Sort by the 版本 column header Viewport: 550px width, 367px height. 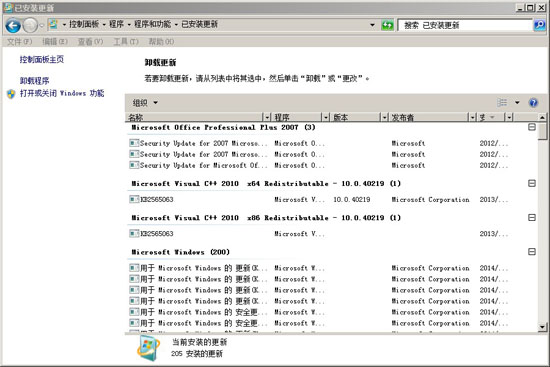coord(355,117)
